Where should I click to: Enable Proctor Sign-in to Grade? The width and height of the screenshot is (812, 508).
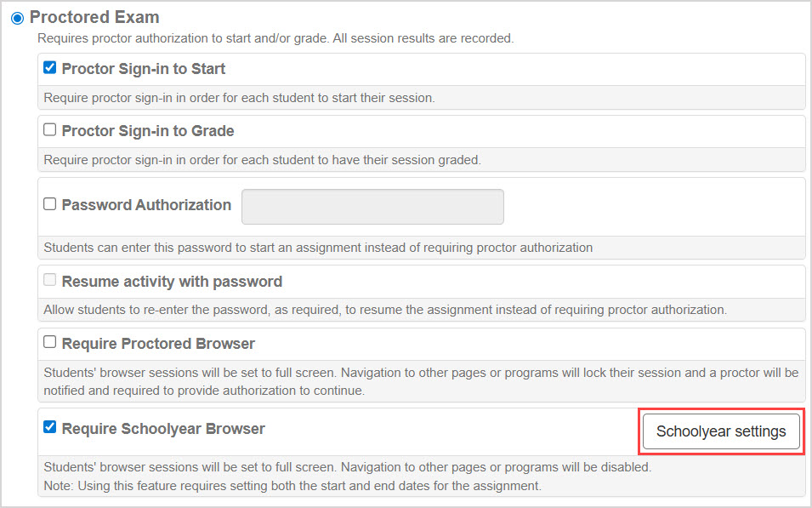click(48, 129)
